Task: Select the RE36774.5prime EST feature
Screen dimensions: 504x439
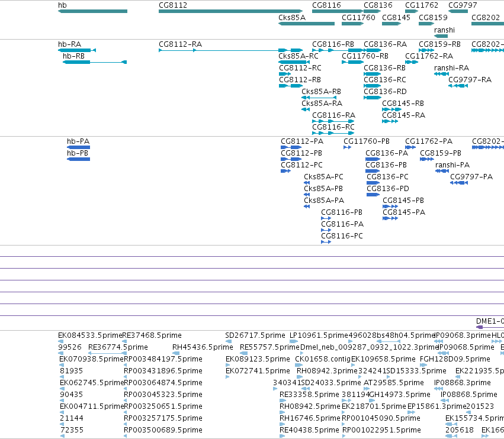Action: pyautogui.click(x=107, y=353)
